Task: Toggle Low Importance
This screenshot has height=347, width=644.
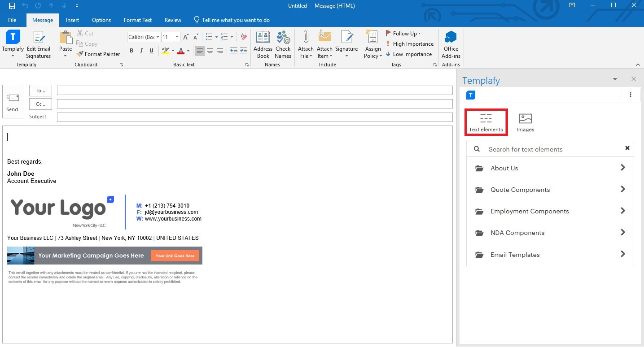Action: 408,54
